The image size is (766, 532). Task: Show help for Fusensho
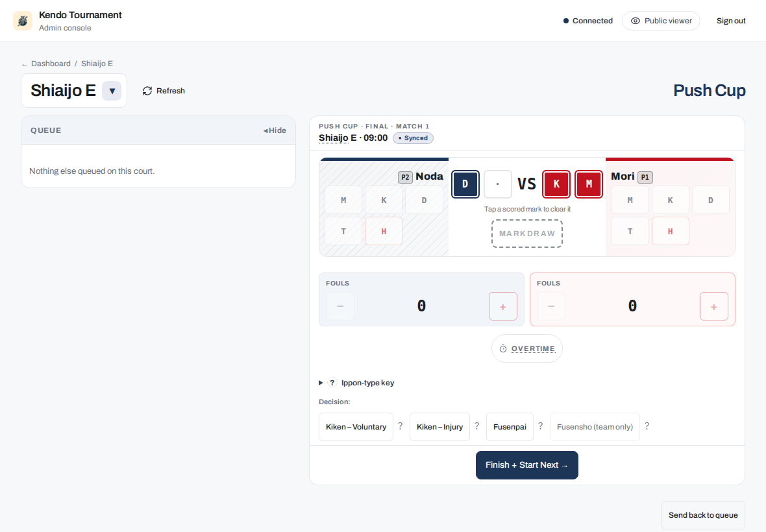[x=647, y=426]
